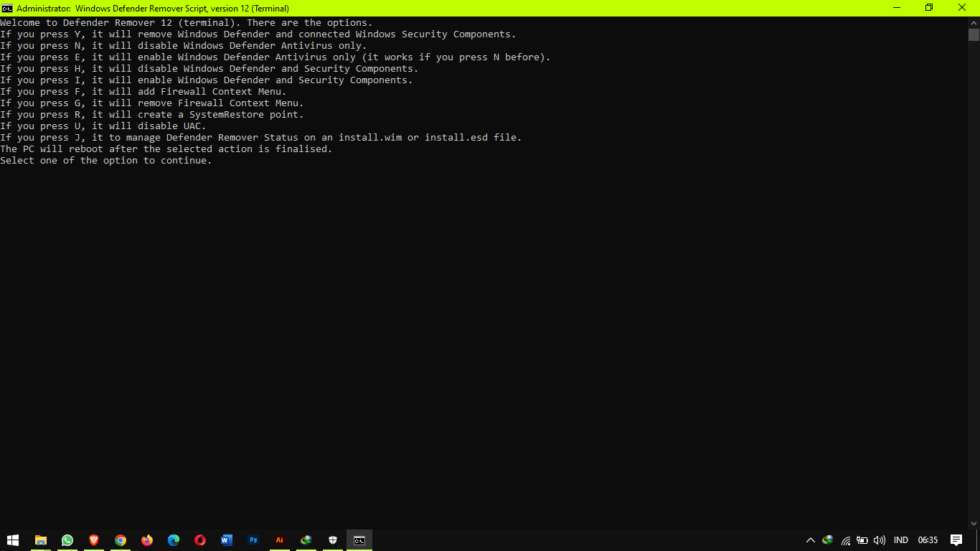980x551 pixels.
Task: Click the terminal's vertical scrollbar thumb
Action: (974, 35)
